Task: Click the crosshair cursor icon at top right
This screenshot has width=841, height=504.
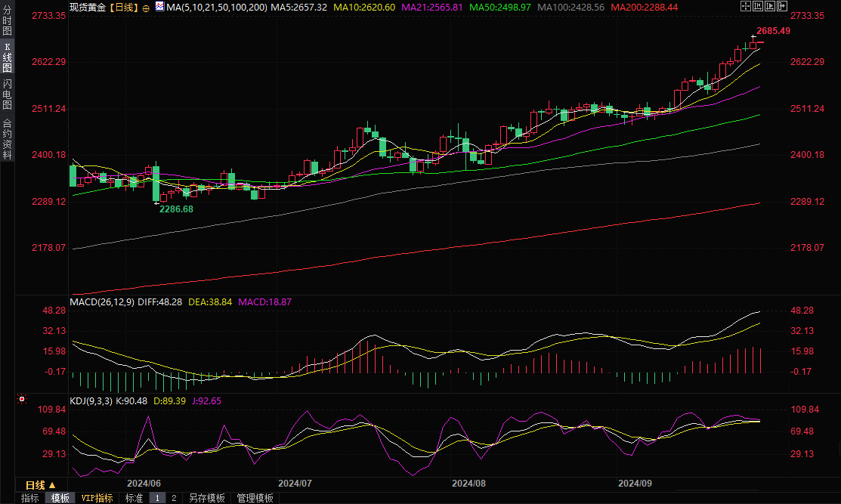Action: tap(745, 7)
